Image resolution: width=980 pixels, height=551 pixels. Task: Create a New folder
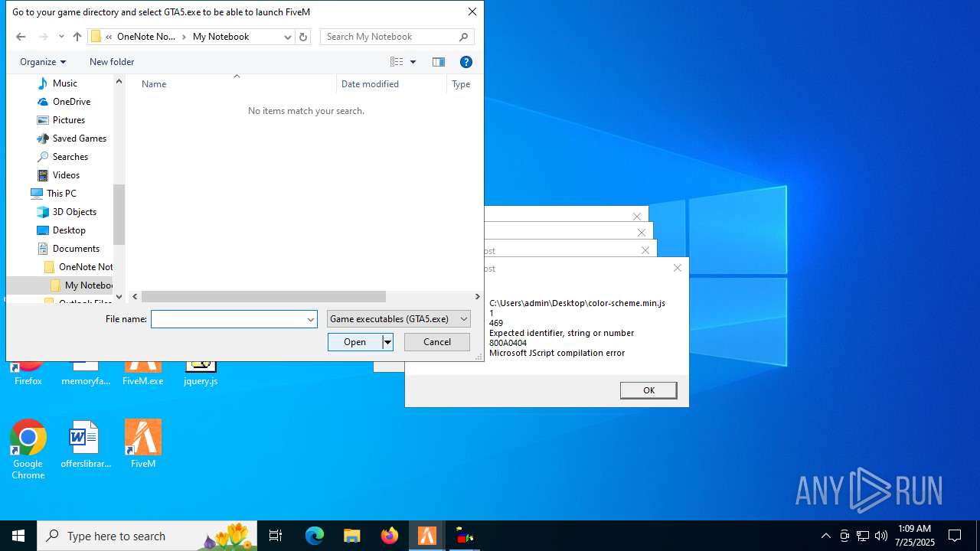[x=112, y=62]
